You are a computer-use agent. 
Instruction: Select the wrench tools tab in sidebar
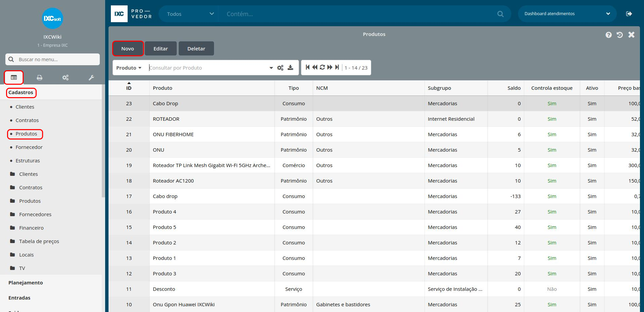point(91,78)
